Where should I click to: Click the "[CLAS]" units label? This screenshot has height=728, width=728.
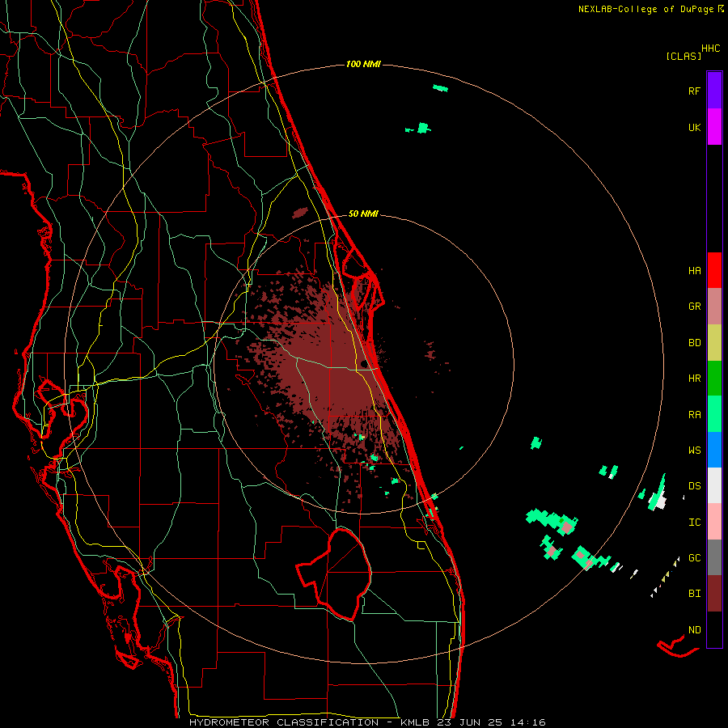(684, 56)
